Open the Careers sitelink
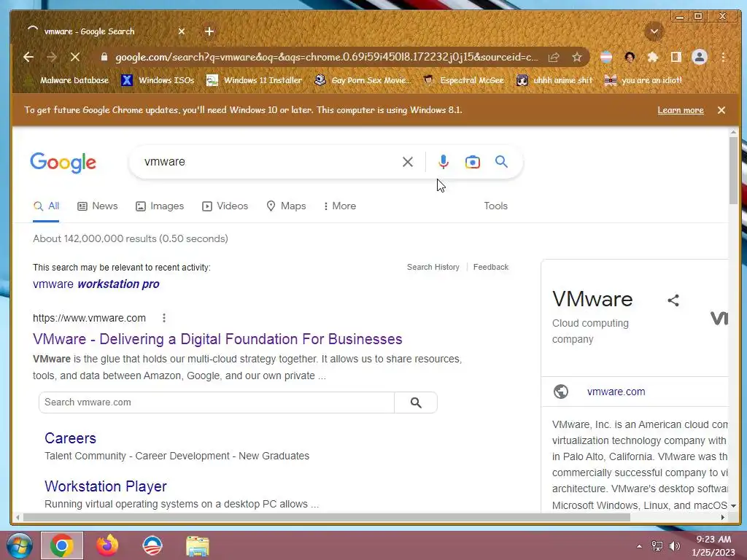The height and width of the screenshot is (560, 747). (x=70, y=438)
